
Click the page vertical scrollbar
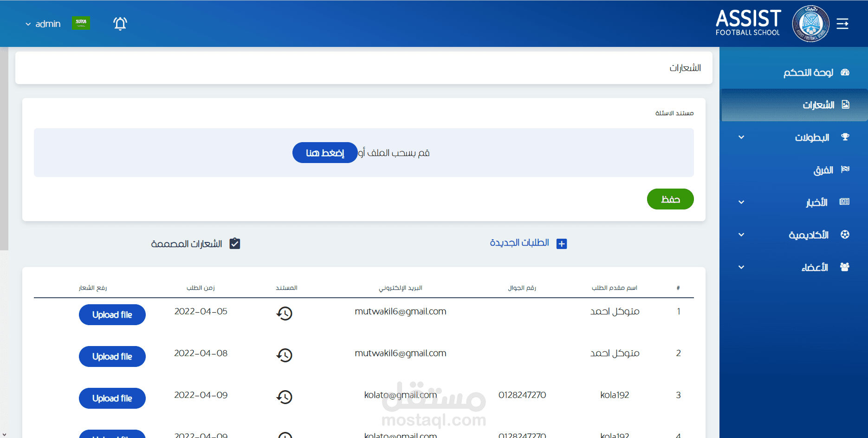pos(4,149)
